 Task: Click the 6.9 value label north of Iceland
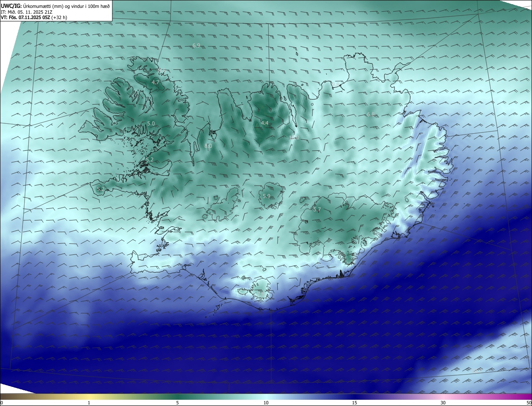(x=196, y=45)
